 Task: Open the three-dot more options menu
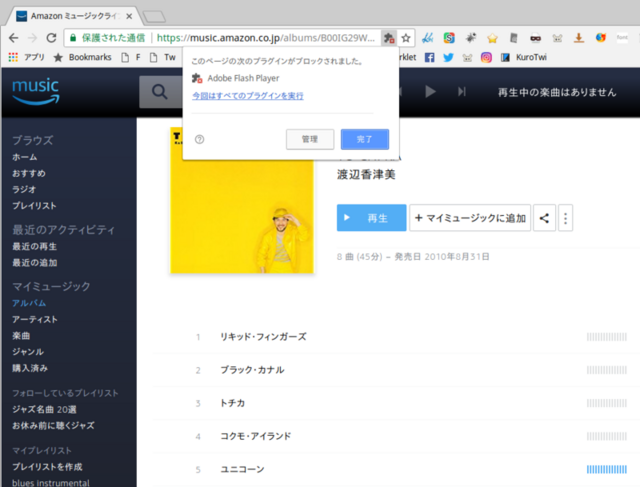565,218
